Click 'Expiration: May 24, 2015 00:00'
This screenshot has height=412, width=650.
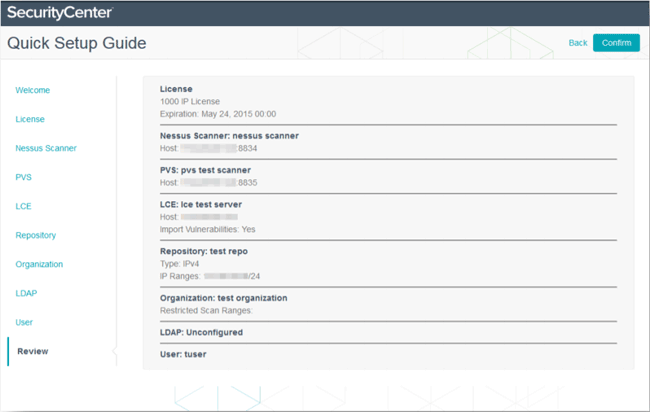click(218, 114)
